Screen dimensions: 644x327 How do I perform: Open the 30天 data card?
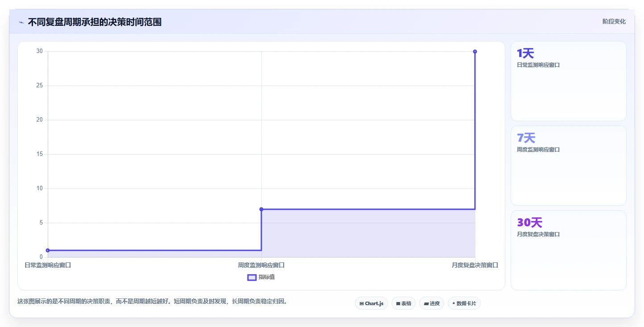(x=569, y=250)
